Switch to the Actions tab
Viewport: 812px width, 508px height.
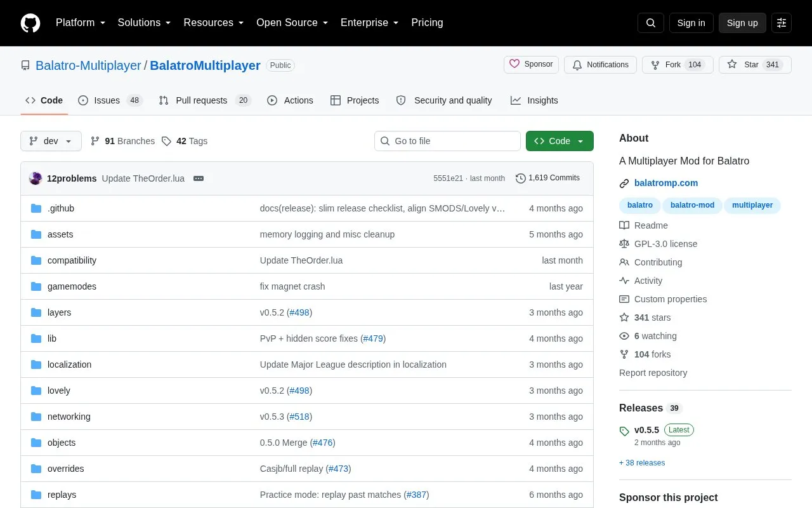coord(290,100)
